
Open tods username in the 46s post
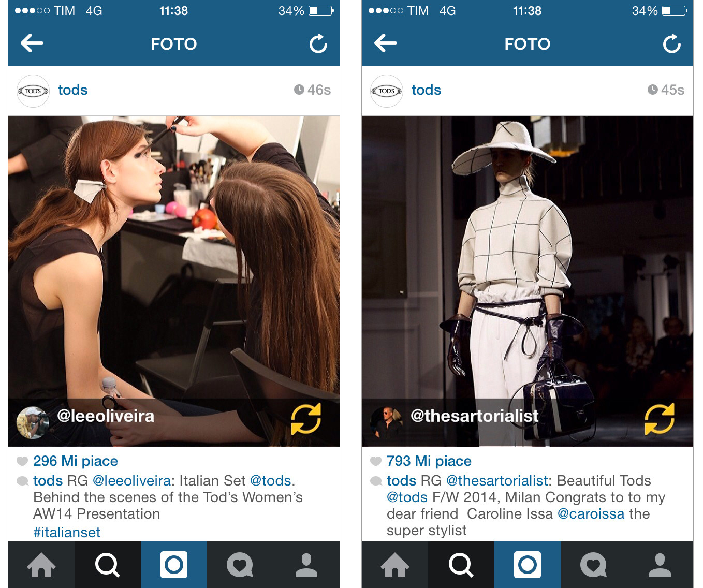[72, 90]
